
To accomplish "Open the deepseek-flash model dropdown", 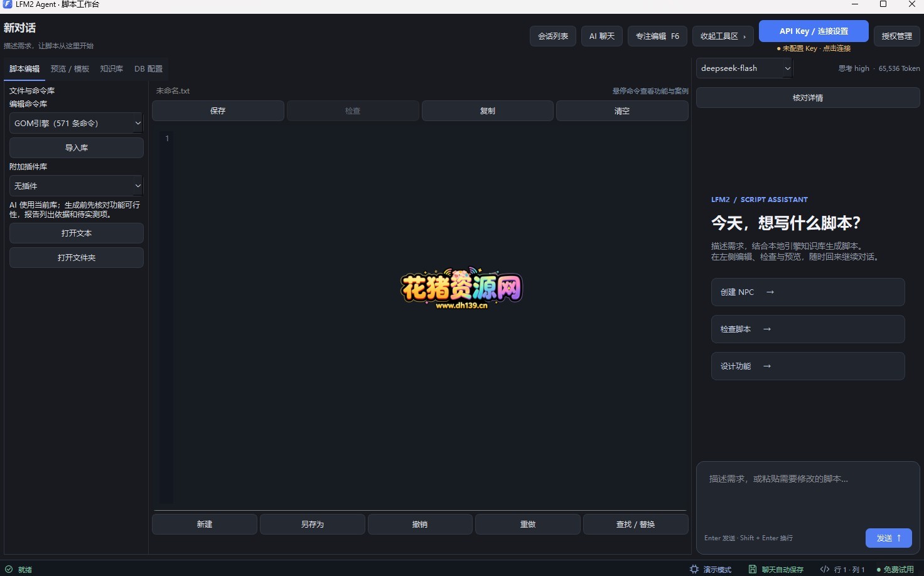I will click(744, 68).
